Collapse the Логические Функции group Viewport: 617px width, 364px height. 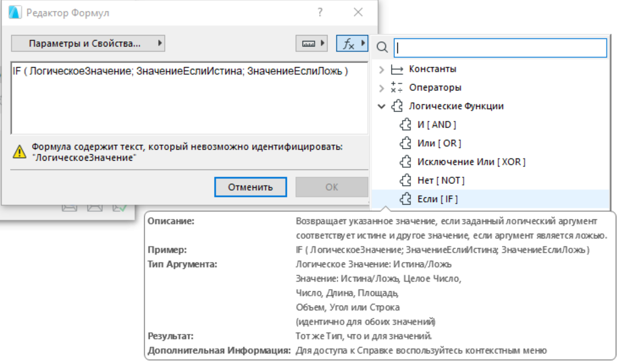pos(382,106)
